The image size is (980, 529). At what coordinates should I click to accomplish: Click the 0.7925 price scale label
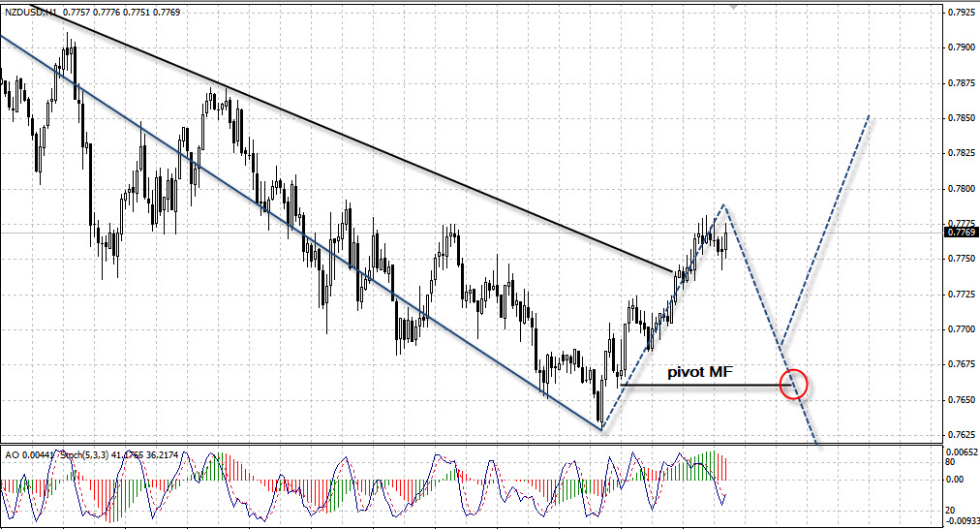pyautogui.click(x=961, y=13)
